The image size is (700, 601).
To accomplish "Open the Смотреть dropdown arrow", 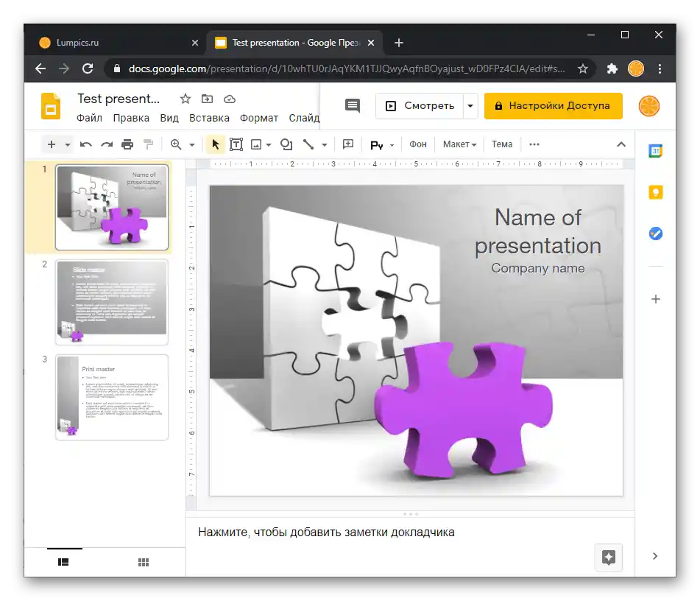I will (x=470, y=105).
